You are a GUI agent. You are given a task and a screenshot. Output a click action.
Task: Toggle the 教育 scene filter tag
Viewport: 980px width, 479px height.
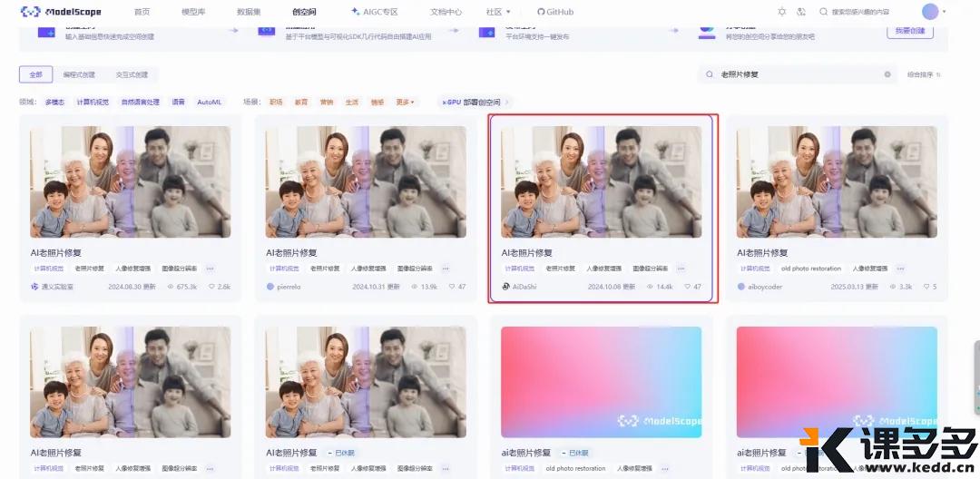tap(301, 102)
